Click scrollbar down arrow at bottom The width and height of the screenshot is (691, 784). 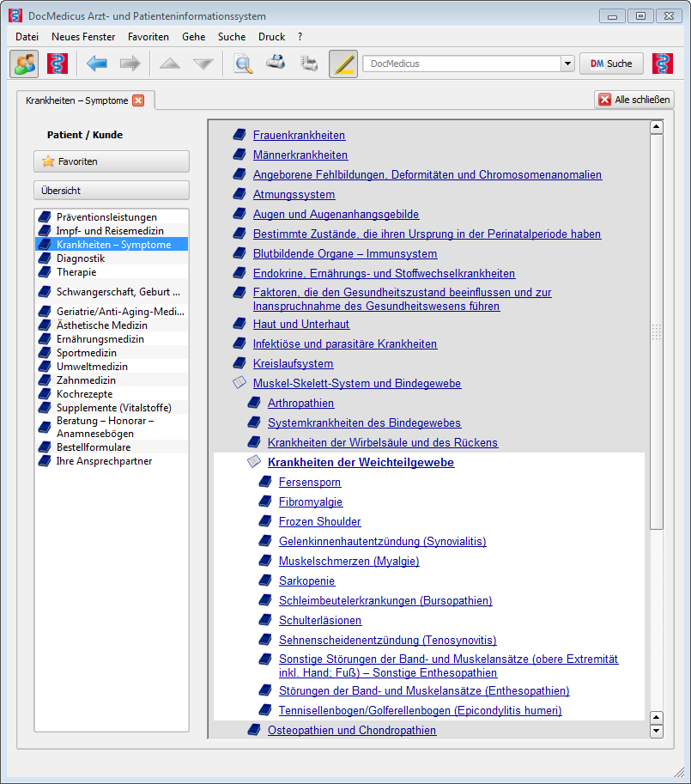pyautogui.click(x=657, y=731)
